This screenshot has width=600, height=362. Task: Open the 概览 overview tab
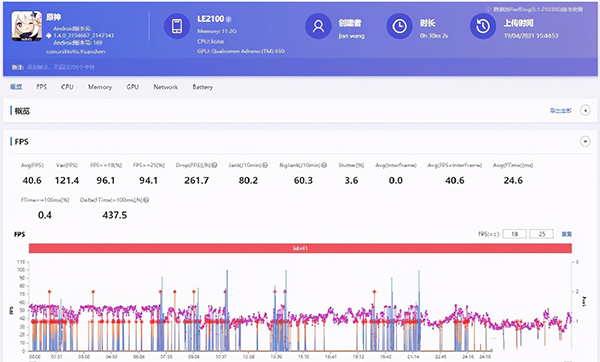point(16,87)
